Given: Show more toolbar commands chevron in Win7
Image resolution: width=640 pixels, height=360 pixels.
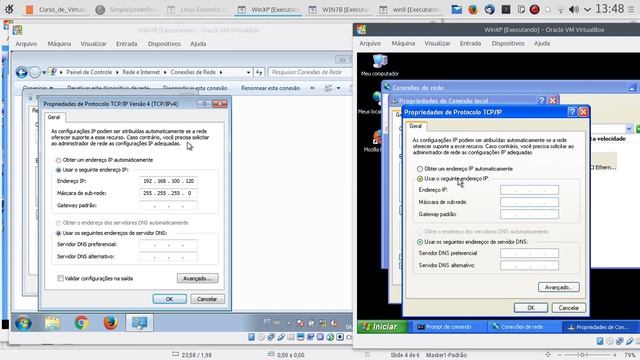Looking at the screenshot, I should 312,88.
